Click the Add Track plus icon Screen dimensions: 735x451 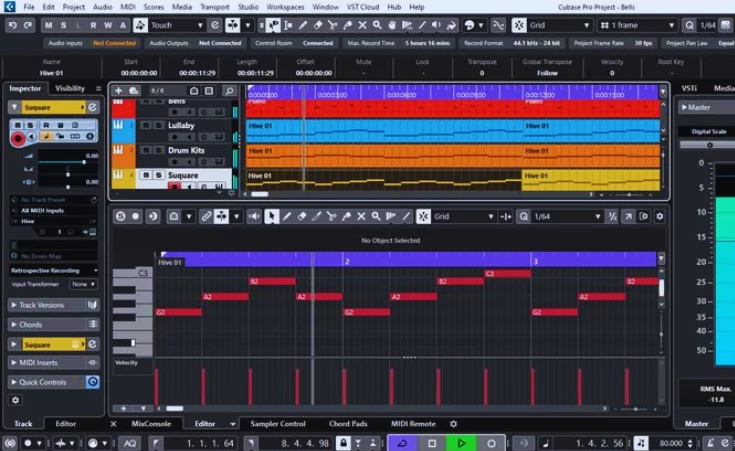pyautogui.click(x=118, y=90)
